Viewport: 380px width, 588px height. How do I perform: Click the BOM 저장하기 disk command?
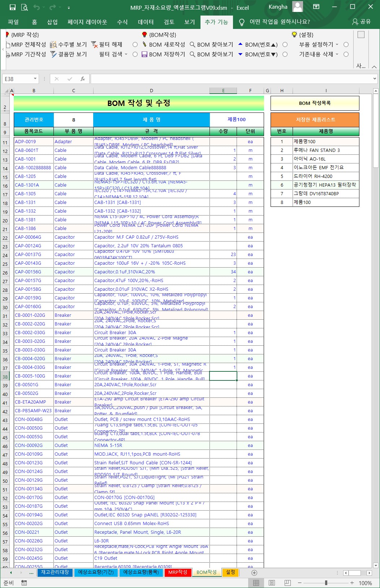163,54
